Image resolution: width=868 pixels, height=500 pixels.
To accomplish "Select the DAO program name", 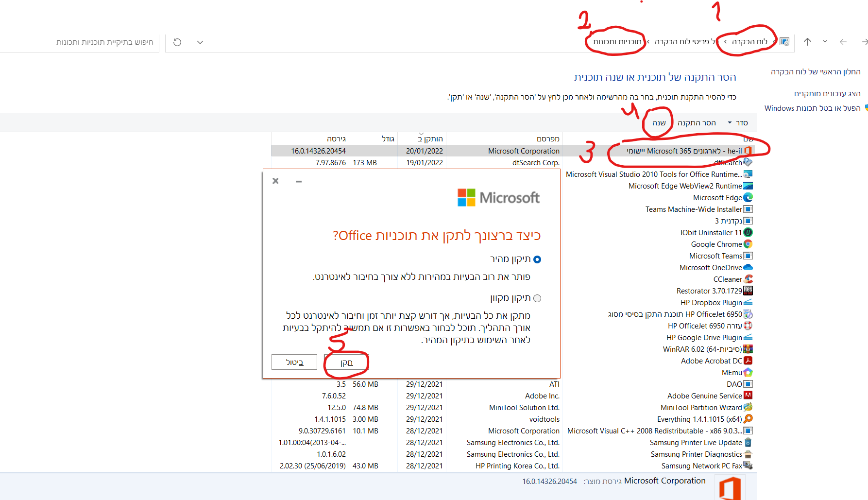I will tap(734, 384).
